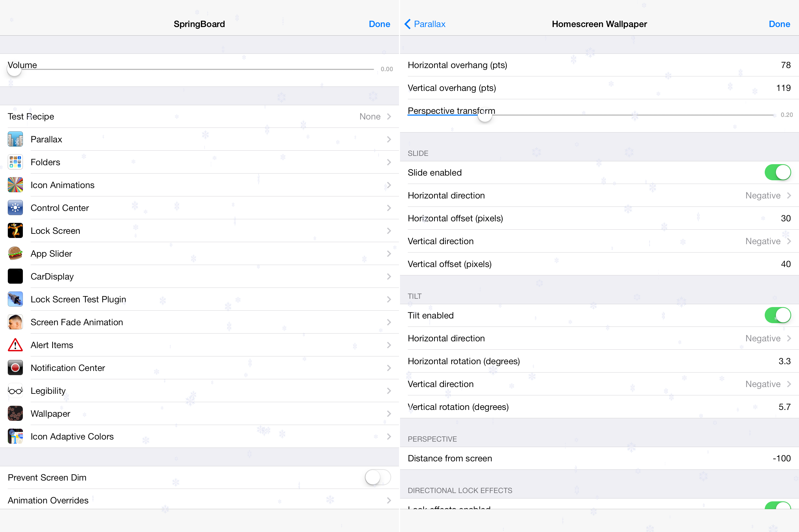Tap the Control Center brightness icon
799x532 pixels.
(x=15, y=208)
